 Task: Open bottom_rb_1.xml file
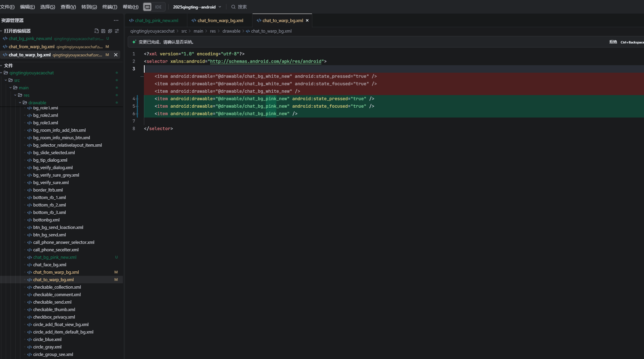point(50,197)
